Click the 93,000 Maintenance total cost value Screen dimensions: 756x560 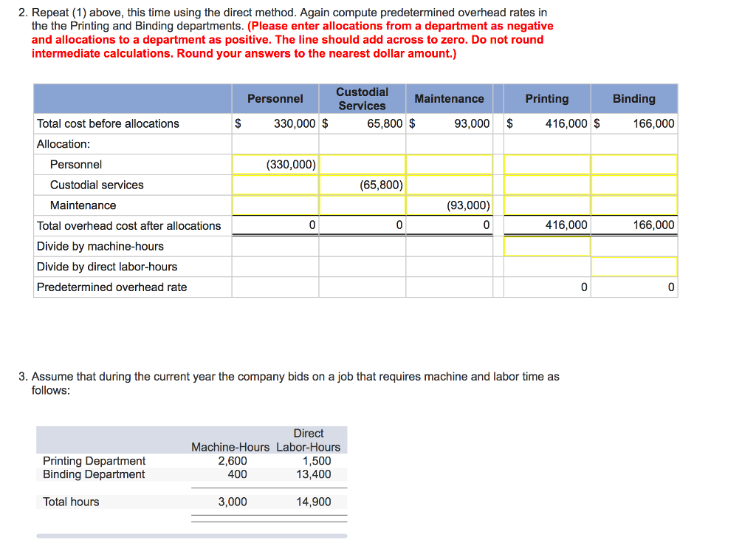pos(472,123)
